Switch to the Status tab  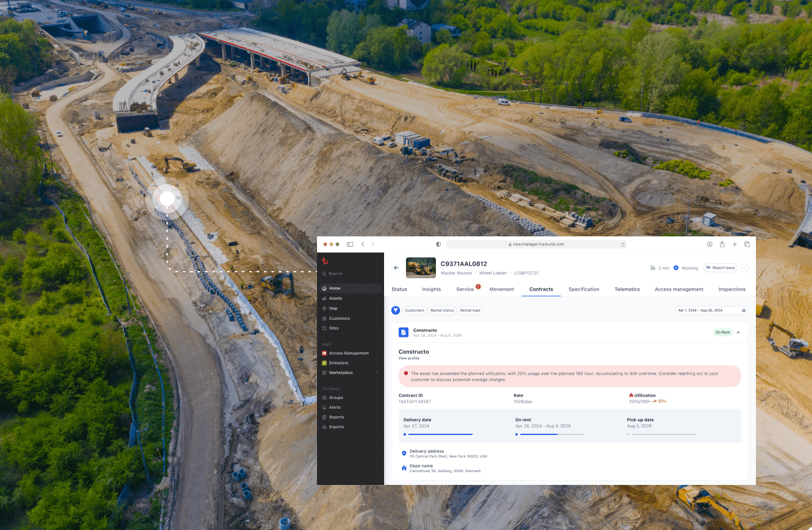399,289
